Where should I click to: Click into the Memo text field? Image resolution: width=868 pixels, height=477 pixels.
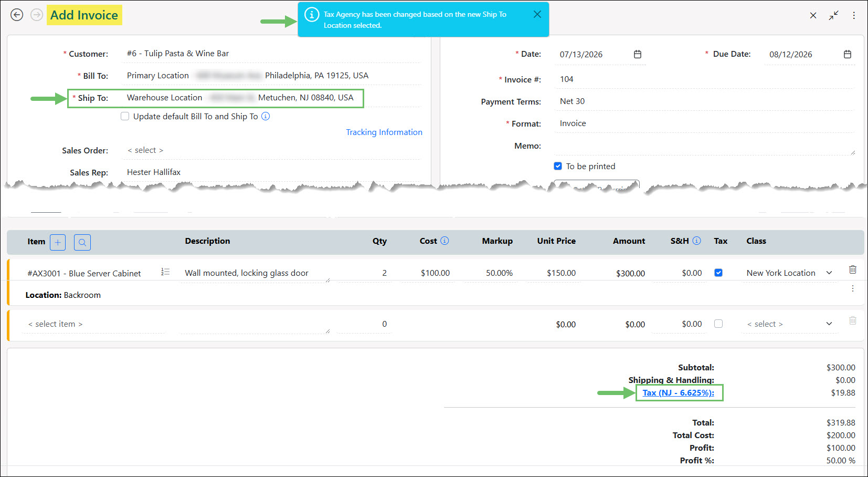(x=705, y=146)
